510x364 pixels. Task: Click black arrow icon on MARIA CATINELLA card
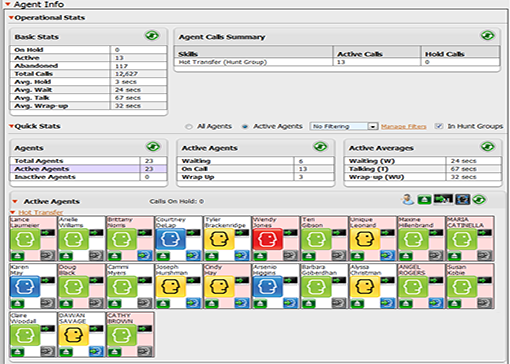tap(484, 233)
